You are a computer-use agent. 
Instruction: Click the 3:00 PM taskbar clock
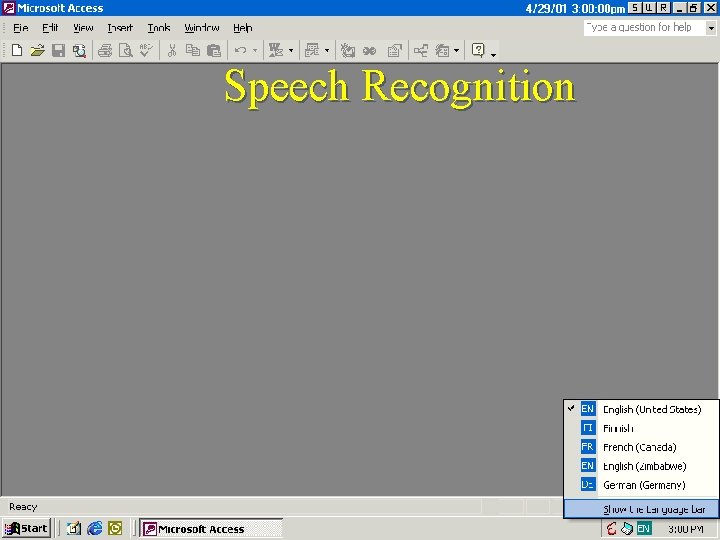click(686, 529)
